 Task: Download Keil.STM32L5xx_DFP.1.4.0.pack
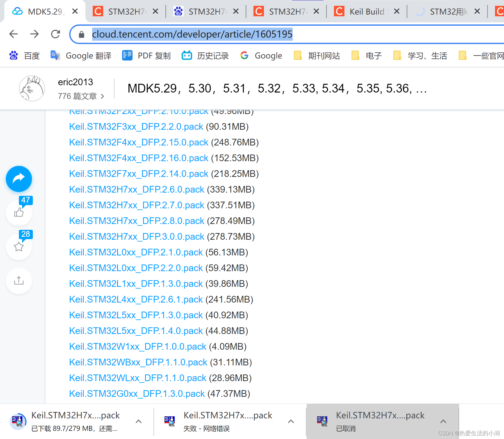tap(136, 331)
